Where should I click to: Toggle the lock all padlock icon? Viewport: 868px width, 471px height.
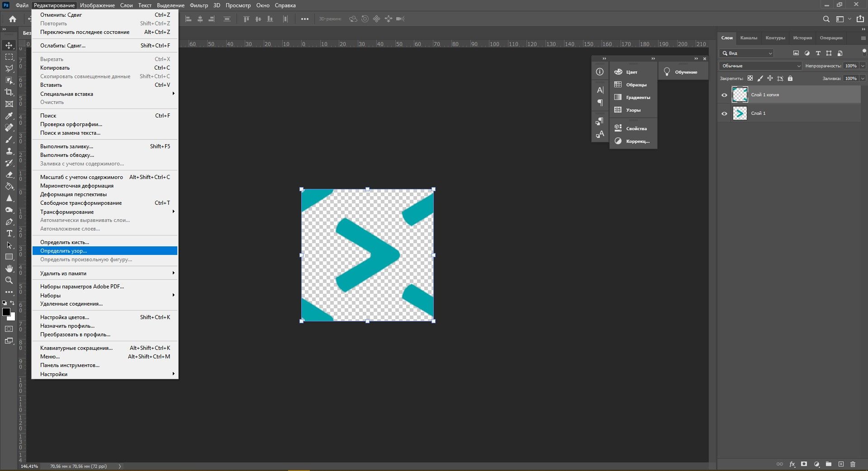point(790,79)
